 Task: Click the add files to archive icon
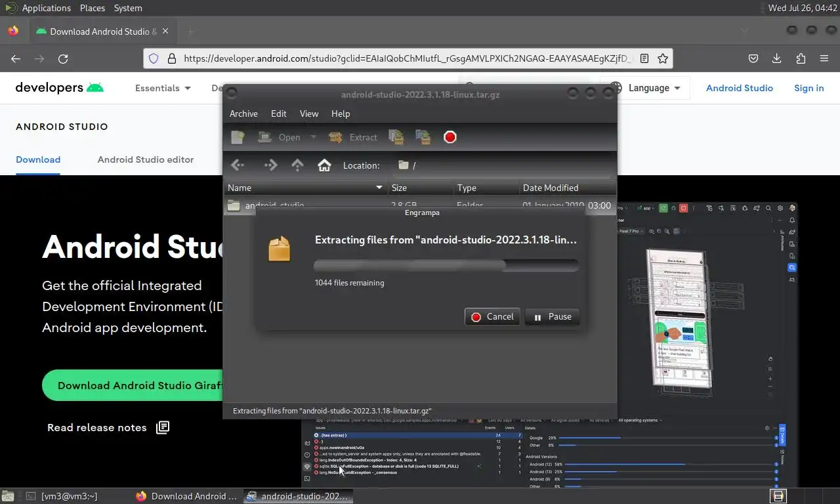coord(396,137)
